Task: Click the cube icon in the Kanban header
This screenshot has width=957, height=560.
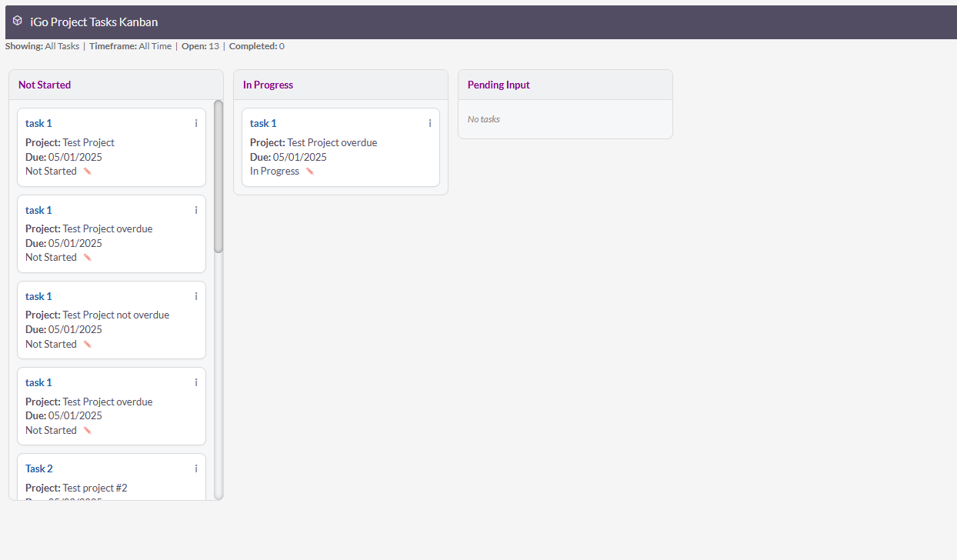Action: click(x=17, y=21)
